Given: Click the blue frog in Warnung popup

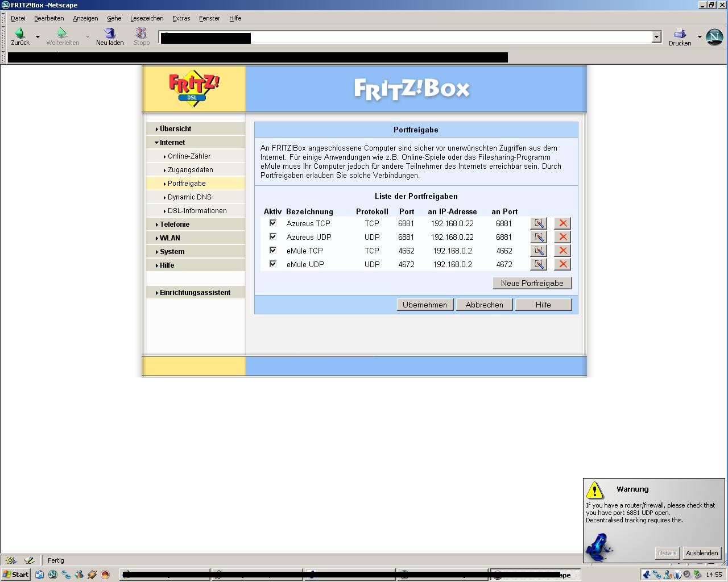Looking at the screenshot, I should click(x=599, y=547).
